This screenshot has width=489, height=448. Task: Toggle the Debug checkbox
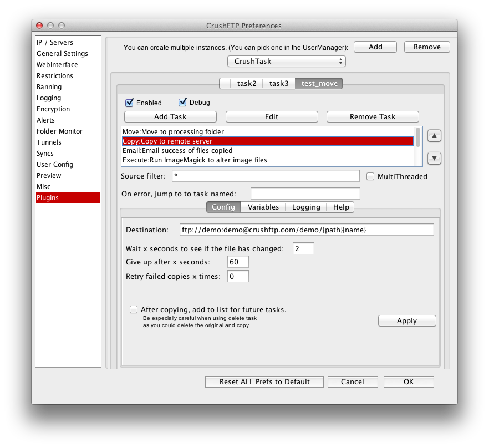[182, 103]
